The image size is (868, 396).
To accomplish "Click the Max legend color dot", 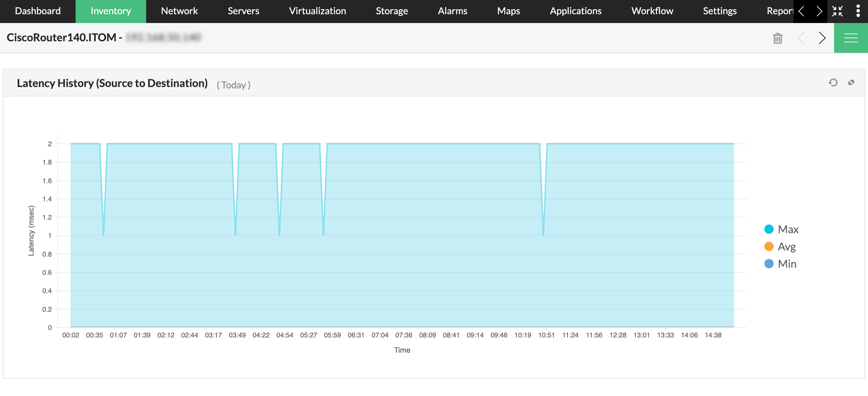I will coord(769,229).
